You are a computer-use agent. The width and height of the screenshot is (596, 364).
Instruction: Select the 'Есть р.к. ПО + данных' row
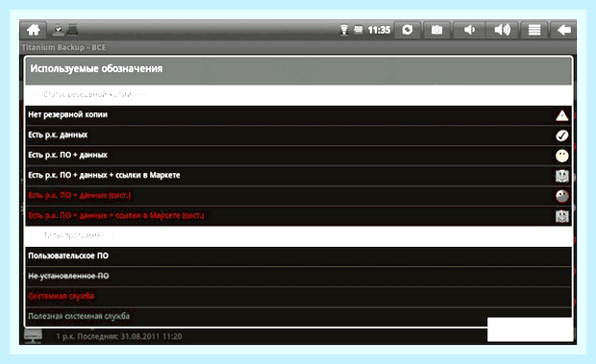[298, 156]
